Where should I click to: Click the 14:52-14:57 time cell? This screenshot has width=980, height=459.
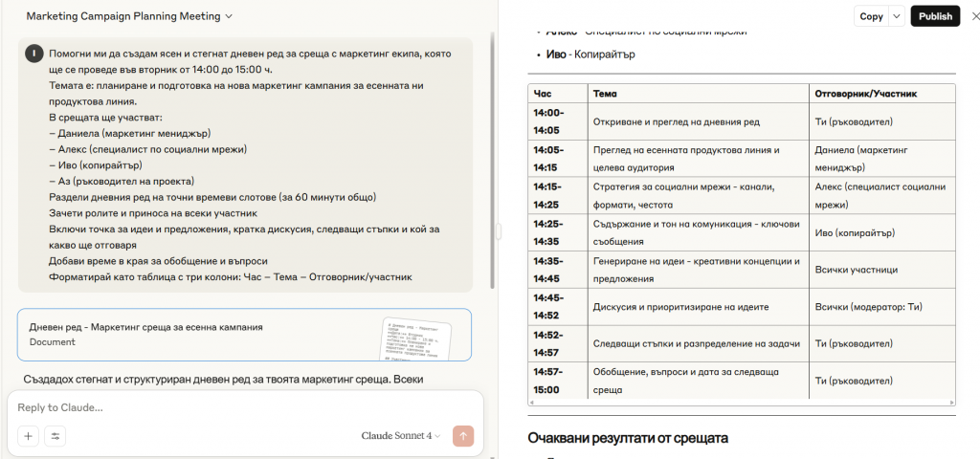(558, 343)
